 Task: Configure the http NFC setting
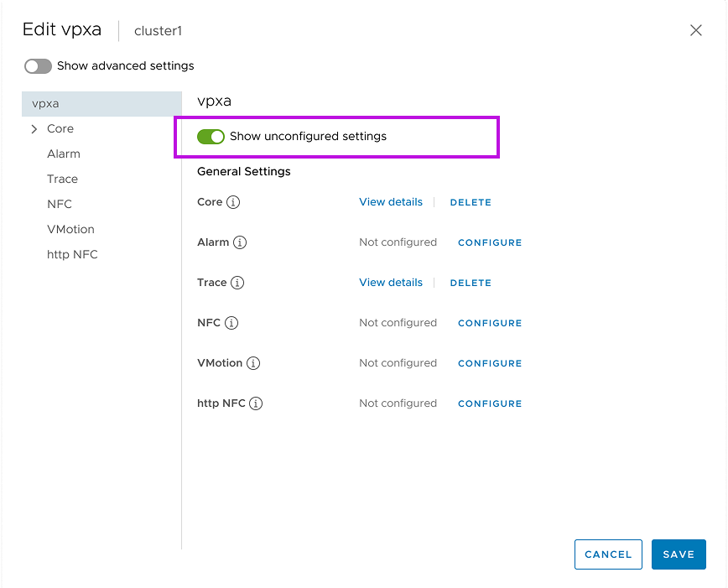(490, 403)
